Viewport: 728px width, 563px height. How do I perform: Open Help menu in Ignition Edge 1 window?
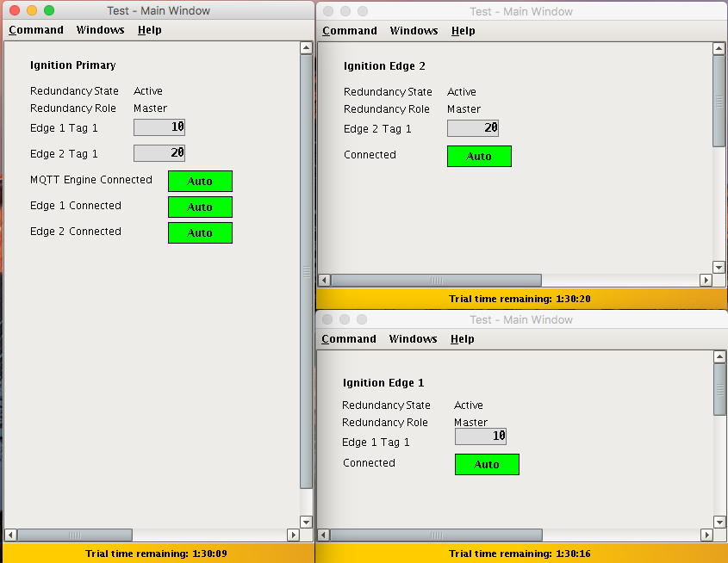462,339
